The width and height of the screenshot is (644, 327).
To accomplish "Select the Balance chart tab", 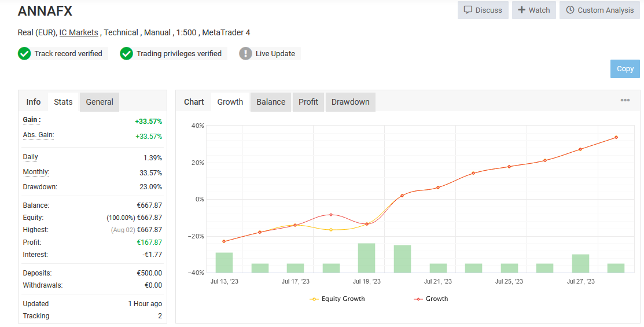I will pyautogui.click(x=271, y=102).
